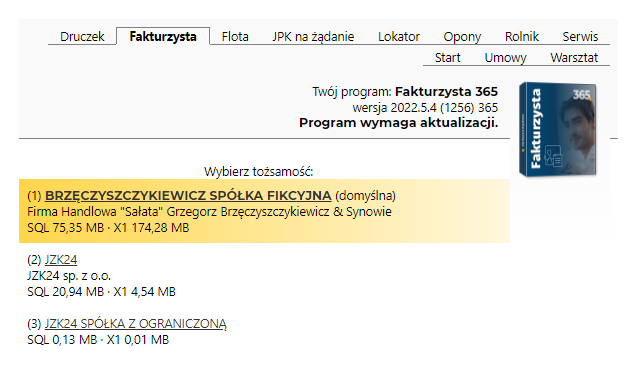The height and width of the screenshot is (376, 640).
Task: Switch to the Flota tab
Action: (235, 37)
